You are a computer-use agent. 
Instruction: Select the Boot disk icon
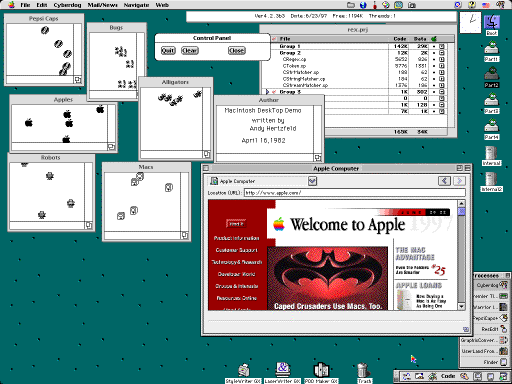[492, 23]
